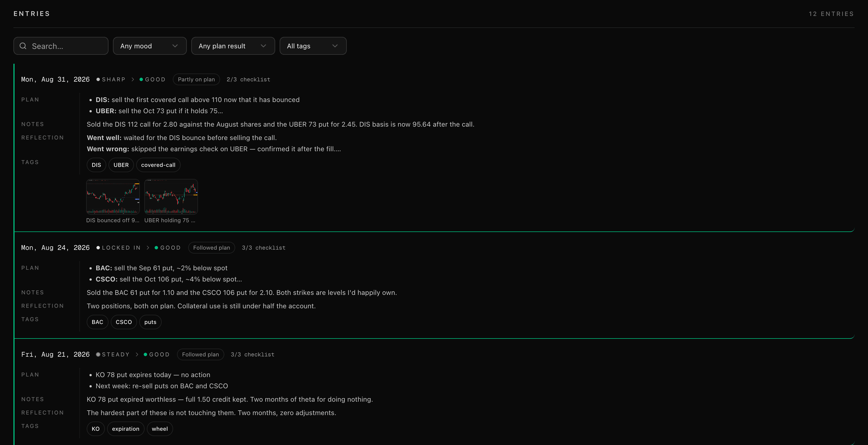Open the All tags dropdown

[313, 46]
